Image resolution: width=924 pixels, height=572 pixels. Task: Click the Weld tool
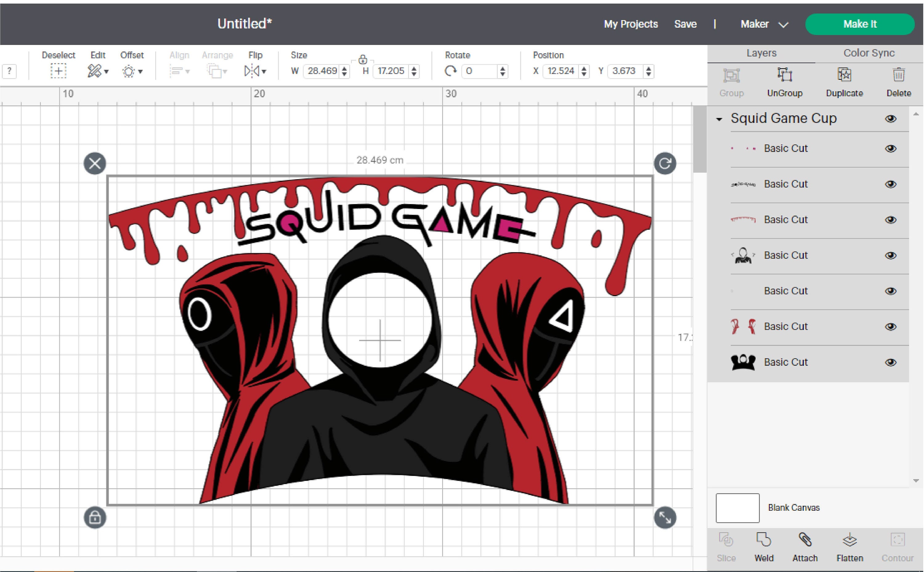click(764, 547)
